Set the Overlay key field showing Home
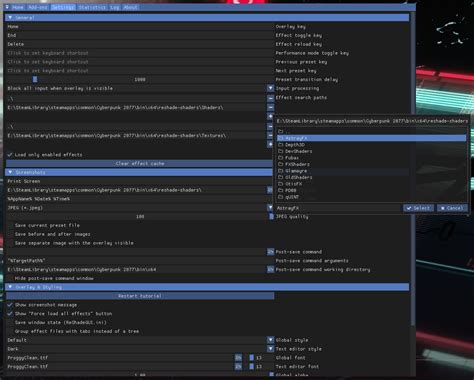 click(140, 27)
